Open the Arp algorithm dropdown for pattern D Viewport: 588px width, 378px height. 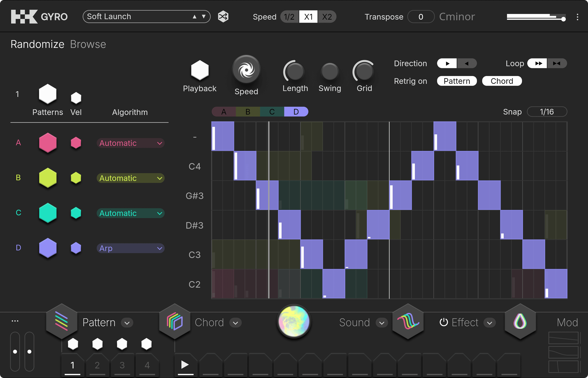[130, 248]
